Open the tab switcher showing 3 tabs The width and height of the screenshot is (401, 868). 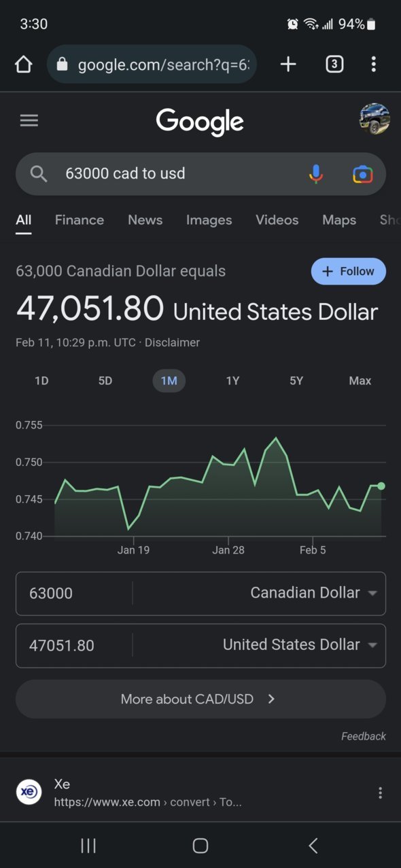click(x=334, y=65)
